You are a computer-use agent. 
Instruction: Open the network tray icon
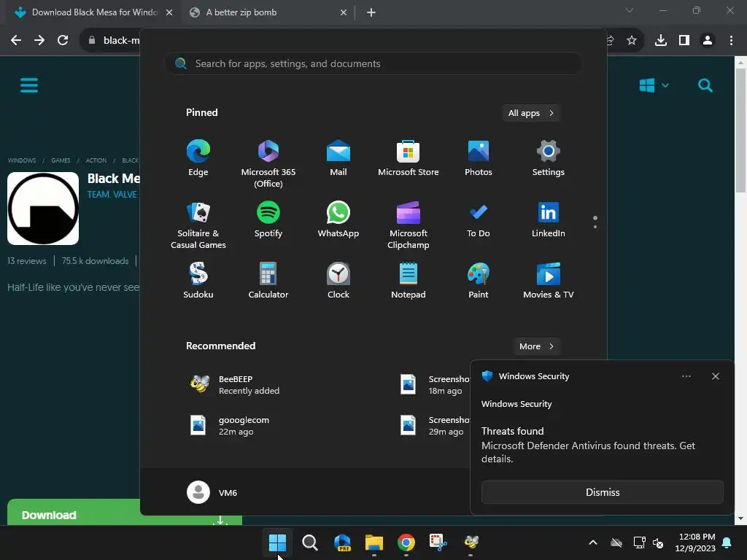pyautogui.click(x=639, y=542)
